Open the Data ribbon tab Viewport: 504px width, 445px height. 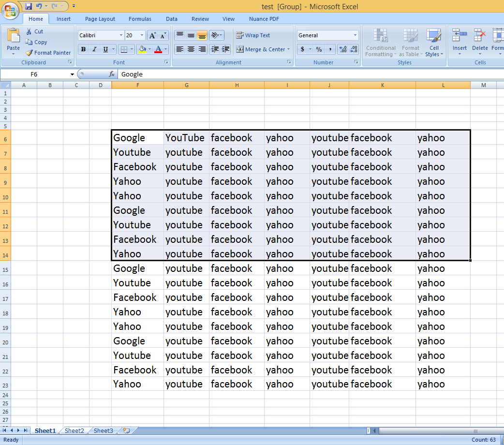click(x=172, y=19)
